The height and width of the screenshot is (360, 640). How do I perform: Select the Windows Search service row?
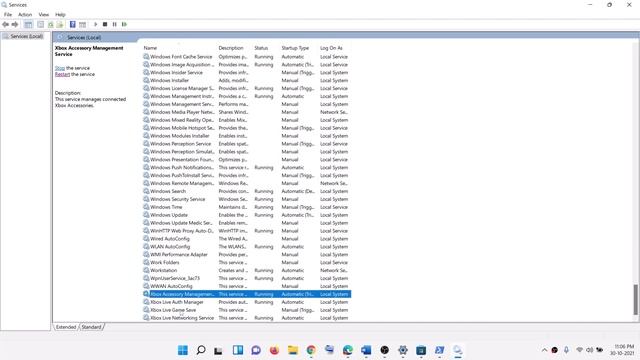247,191
